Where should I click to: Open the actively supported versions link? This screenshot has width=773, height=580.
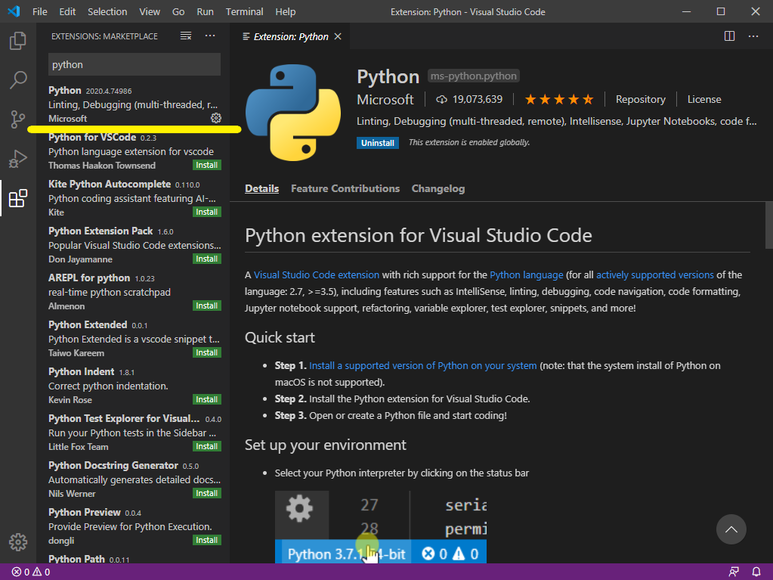(x=655, y=275)
